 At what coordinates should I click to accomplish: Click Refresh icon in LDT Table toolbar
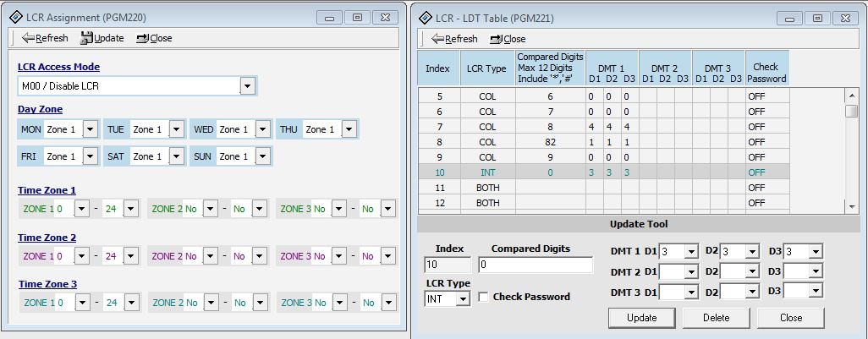click(437, 39)
